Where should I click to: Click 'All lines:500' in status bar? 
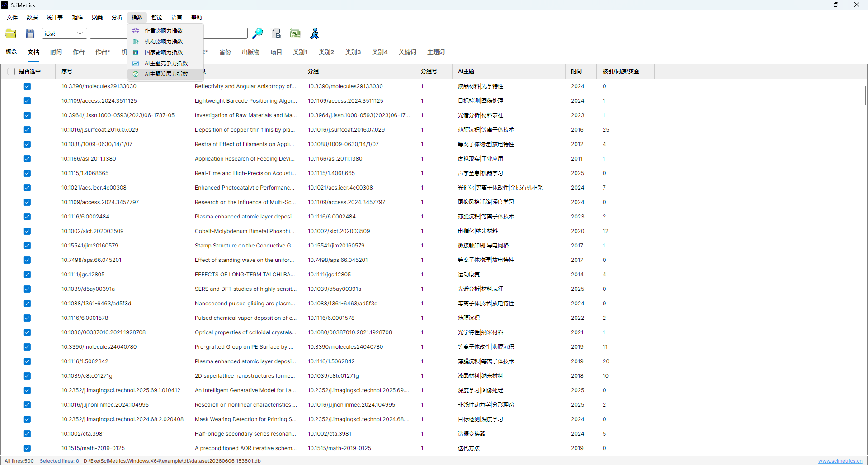[x=19, y=461]
